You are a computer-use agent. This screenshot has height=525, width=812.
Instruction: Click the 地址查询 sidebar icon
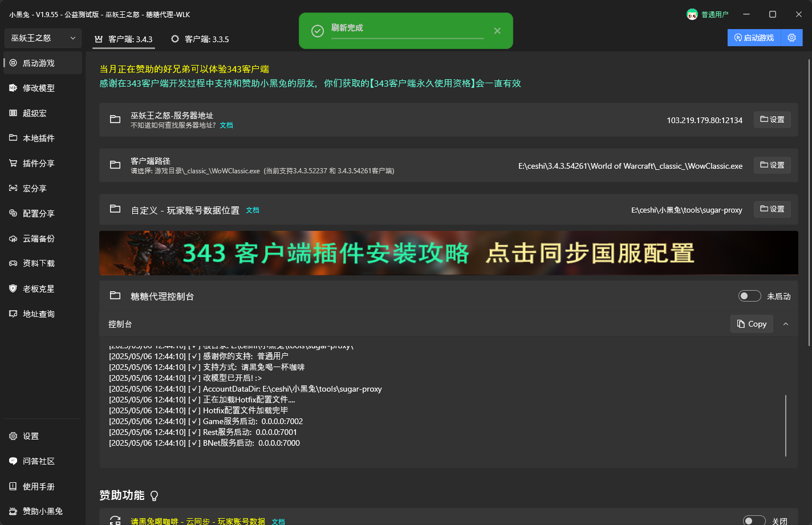click(13, 314)
